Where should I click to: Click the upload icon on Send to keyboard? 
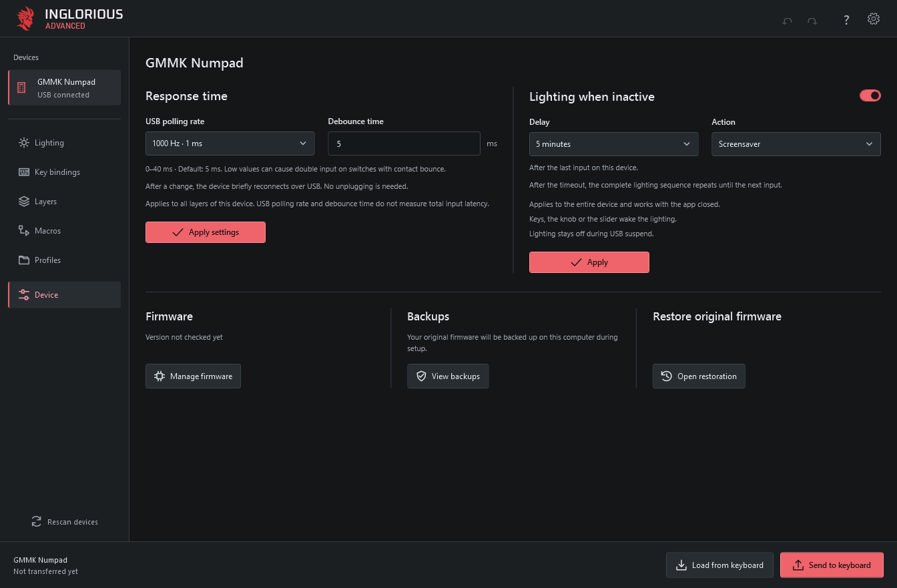pyautogui.click(x=798, y=565)
